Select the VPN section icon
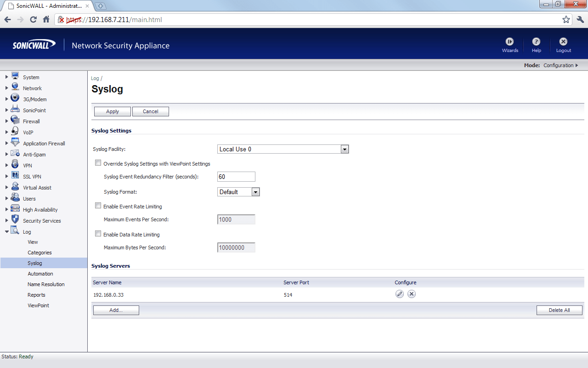The image size is (588, 368). tap(15, 165)
